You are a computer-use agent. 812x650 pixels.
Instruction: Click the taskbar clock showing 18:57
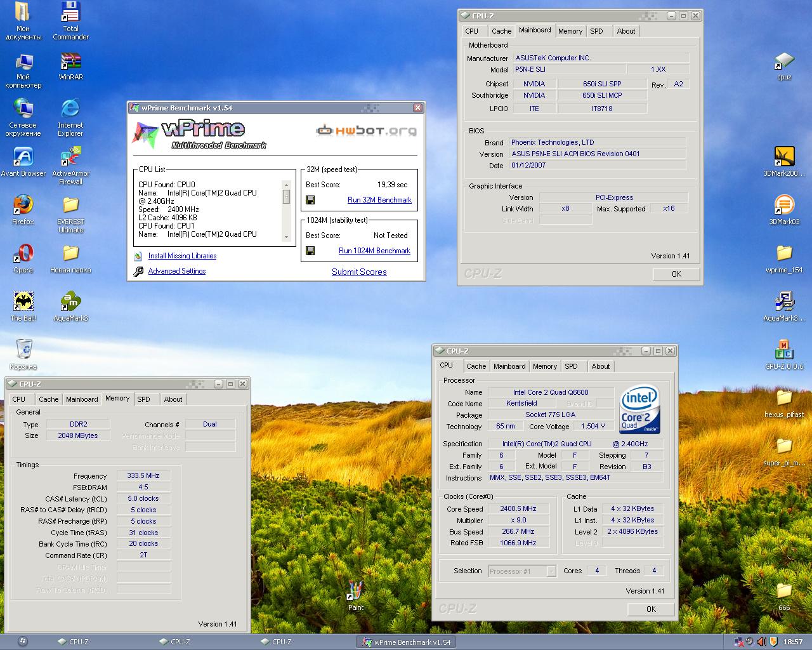pos(793,642)
